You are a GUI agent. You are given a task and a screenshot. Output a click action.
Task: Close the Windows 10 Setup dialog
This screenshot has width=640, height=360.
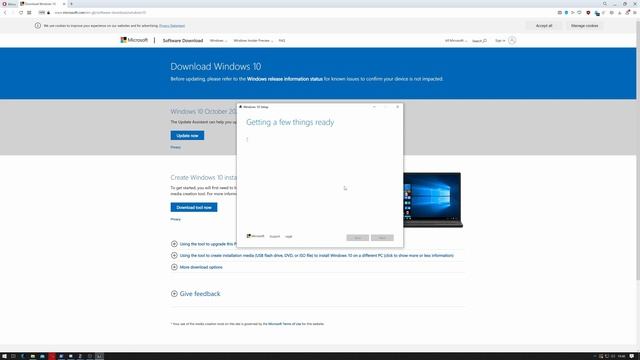point(398,107)
